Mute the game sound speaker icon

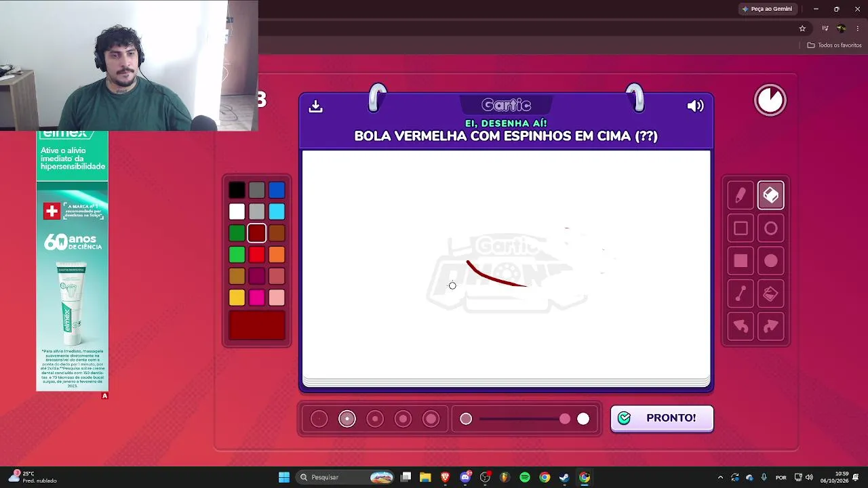pyautogui.click(x=695, y=106)
